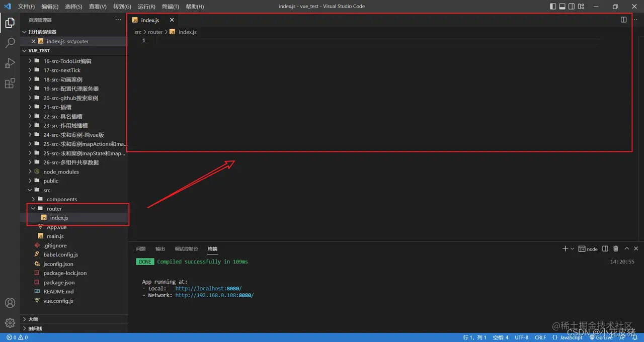The height and width of the screenshot is (342, 644).
Task: Open Go menu (转到)
Action: 122,7
